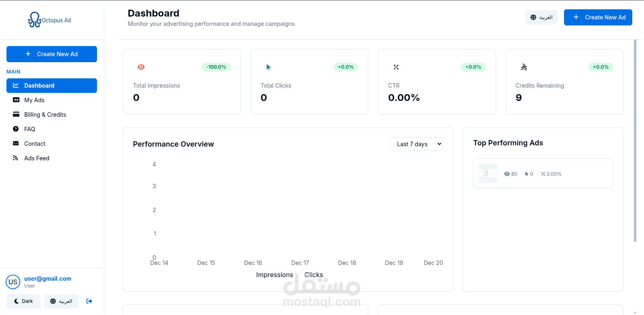Click the Octopus Ad logo
The width and height of the screenshot is (644, 315).
coord(49,20)
